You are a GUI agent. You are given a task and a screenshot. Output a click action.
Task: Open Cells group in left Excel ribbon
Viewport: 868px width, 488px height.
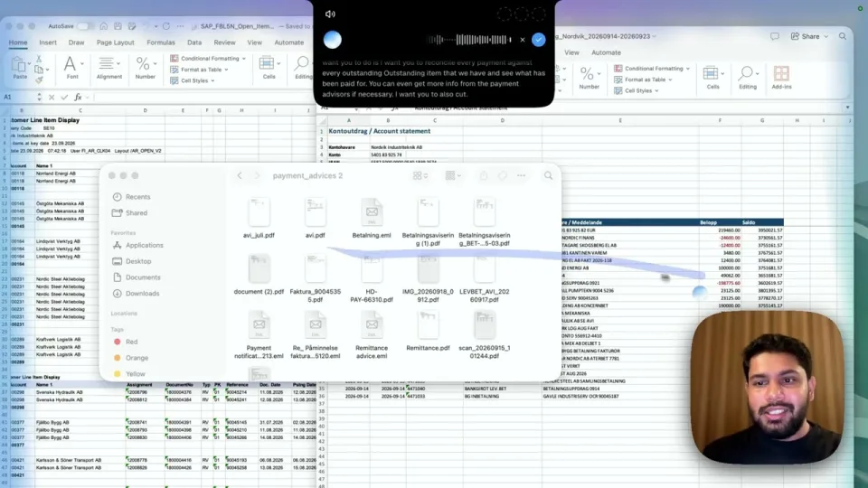[x=269, y=68]
